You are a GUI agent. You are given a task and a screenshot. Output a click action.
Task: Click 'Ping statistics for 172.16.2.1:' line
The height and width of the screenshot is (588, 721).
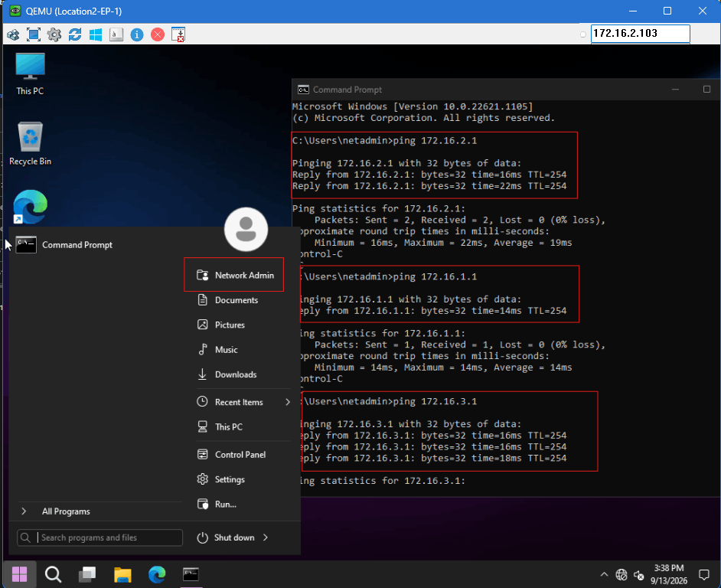379,209
